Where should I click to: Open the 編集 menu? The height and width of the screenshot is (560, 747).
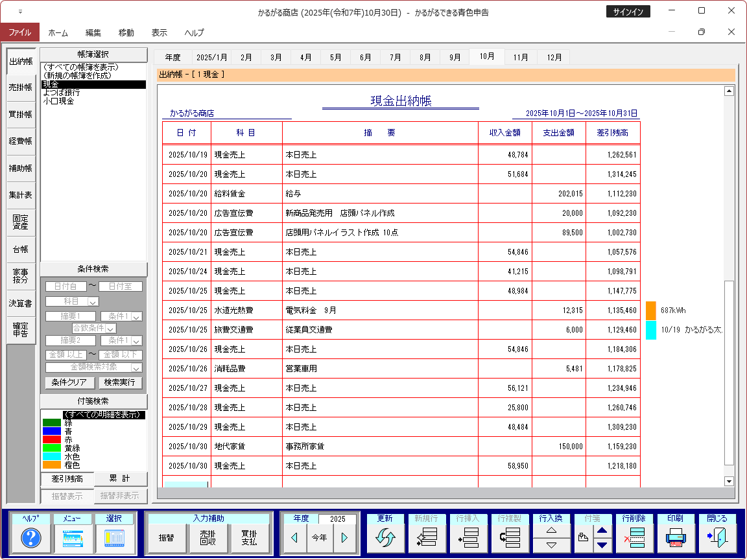(x=93, y=33)
